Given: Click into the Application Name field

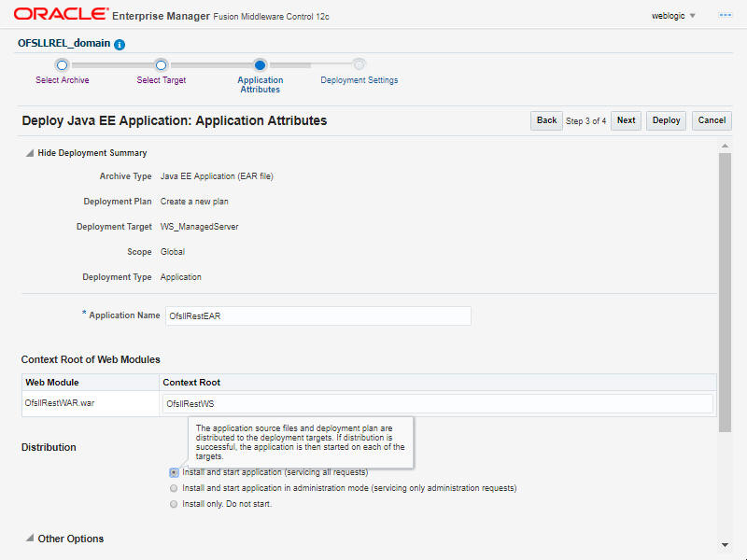Looking at the screenshot, I should 318,315.
